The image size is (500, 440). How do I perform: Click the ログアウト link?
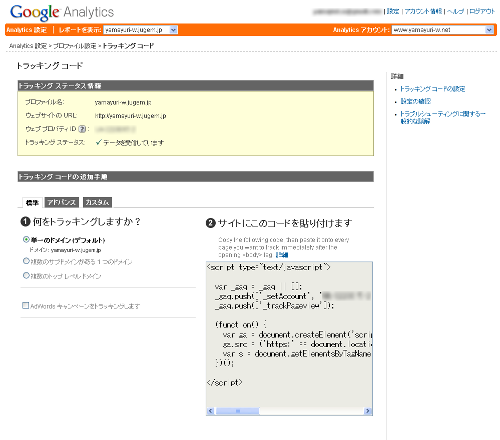(482, 11)
